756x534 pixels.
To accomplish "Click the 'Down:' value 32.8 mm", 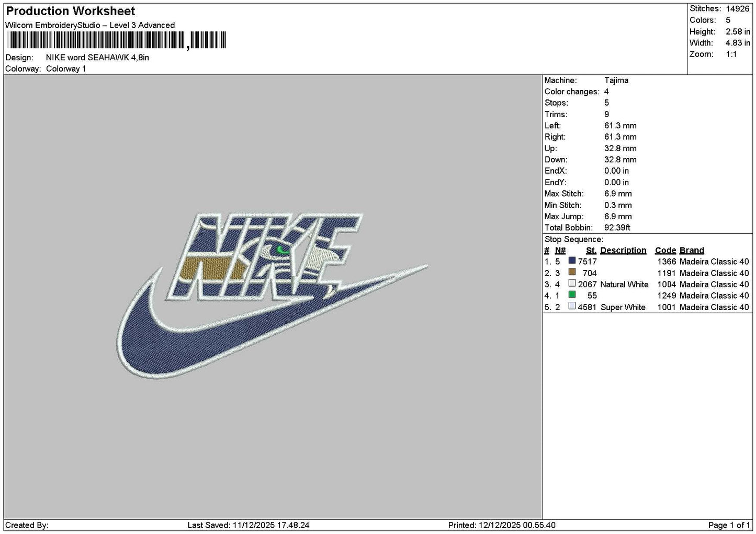I will point(620,160).
